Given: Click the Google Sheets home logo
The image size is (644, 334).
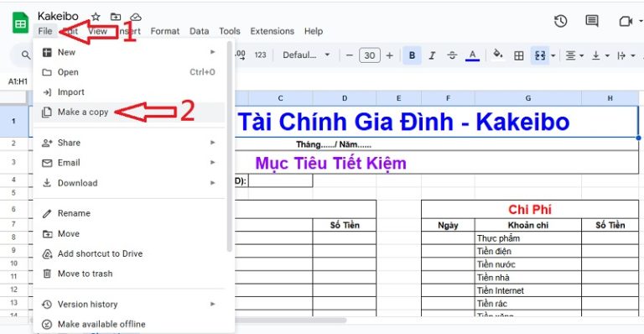Looking at the screenshot, I should 20,23.
